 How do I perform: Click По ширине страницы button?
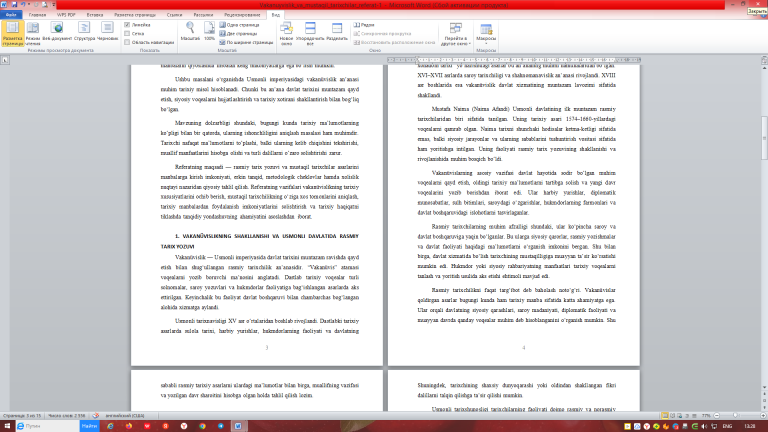[246, 42]
